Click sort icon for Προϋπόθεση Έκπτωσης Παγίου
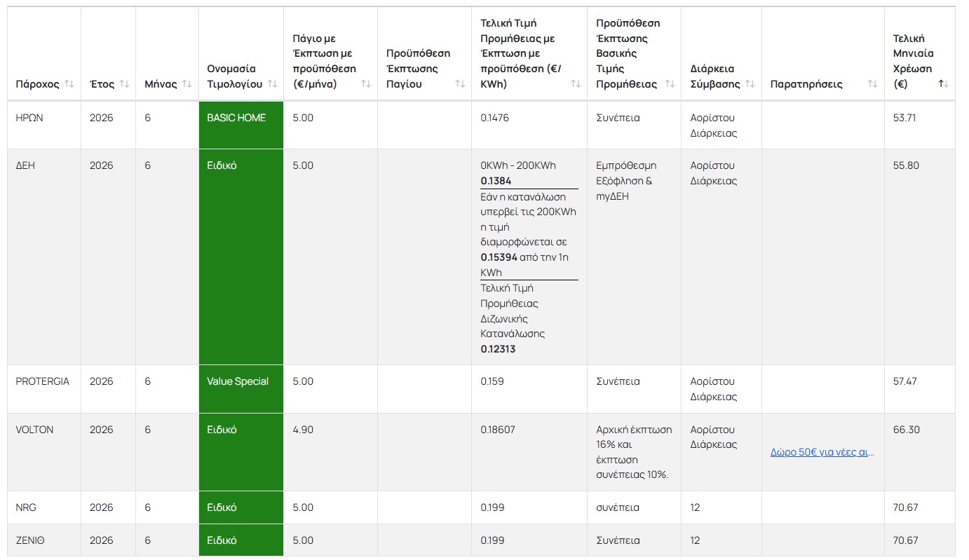 click(x=460, y=84)
